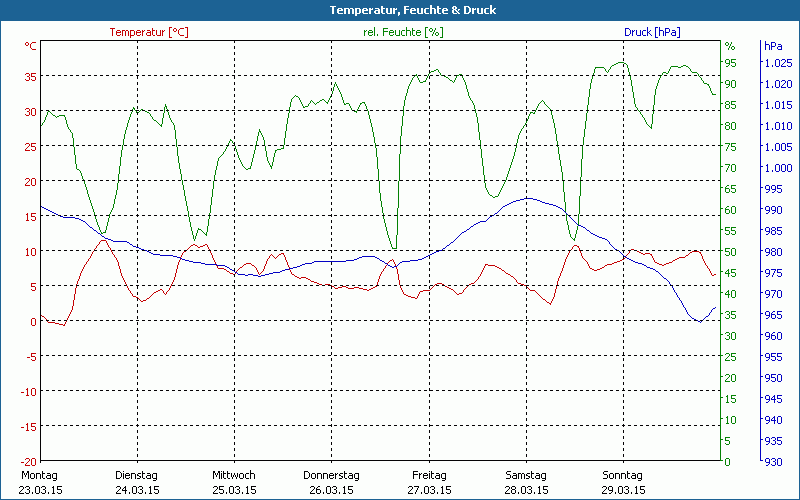The image size is (800, 500).
Task: Click the date '24.03.15'
Action: click(137, 490)
